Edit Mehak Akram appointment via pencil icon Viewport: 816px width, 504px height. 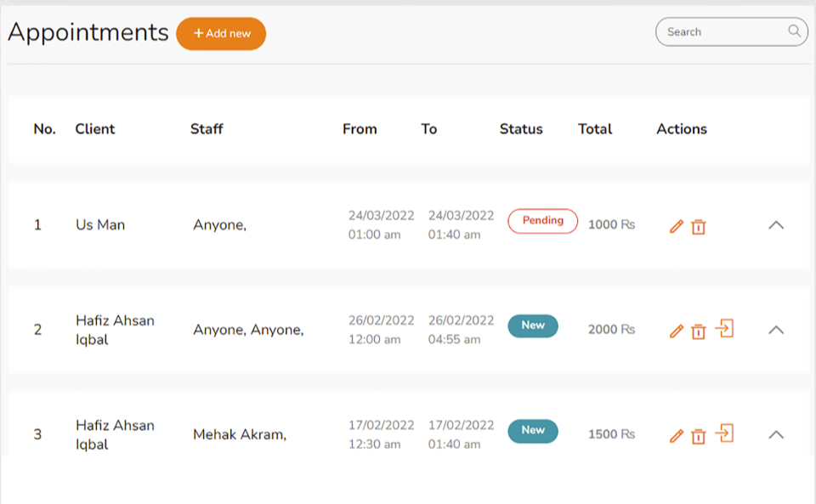(x=677, y=436)
